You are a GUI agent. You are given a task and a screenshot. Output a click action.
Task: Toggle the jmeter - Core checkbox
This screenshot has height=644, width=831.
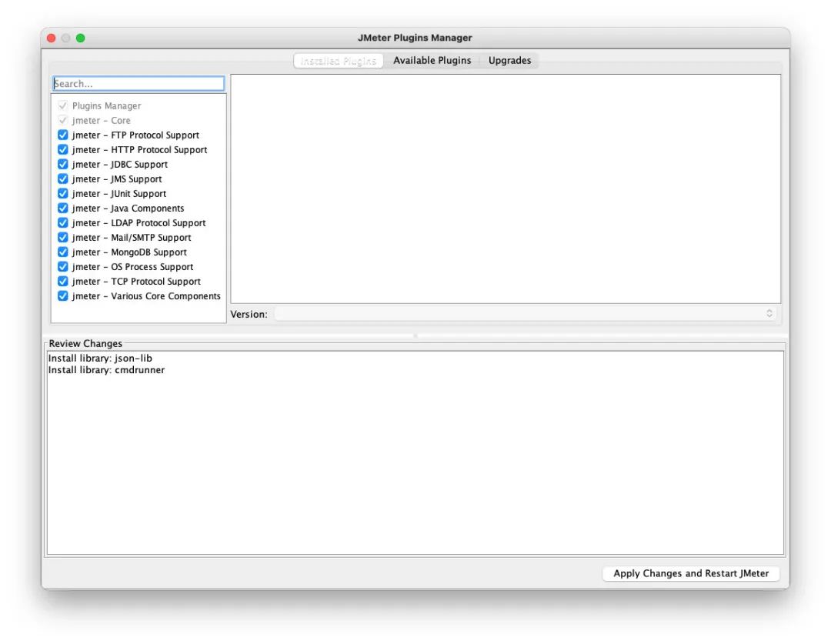point(62,120)
